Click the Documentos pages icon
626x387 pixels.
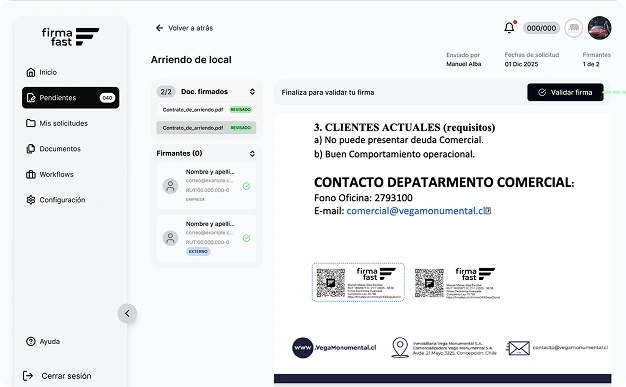pyautogui.click(x=31, y=149)
